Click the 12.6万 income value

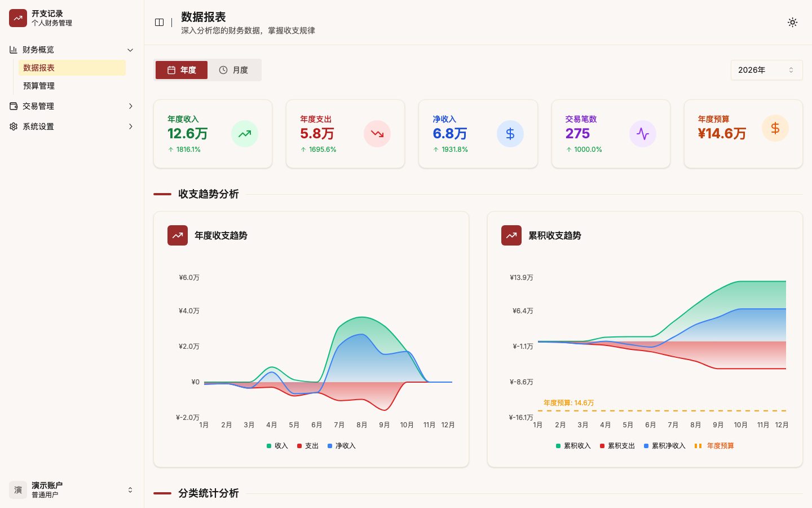pos(188,134)
